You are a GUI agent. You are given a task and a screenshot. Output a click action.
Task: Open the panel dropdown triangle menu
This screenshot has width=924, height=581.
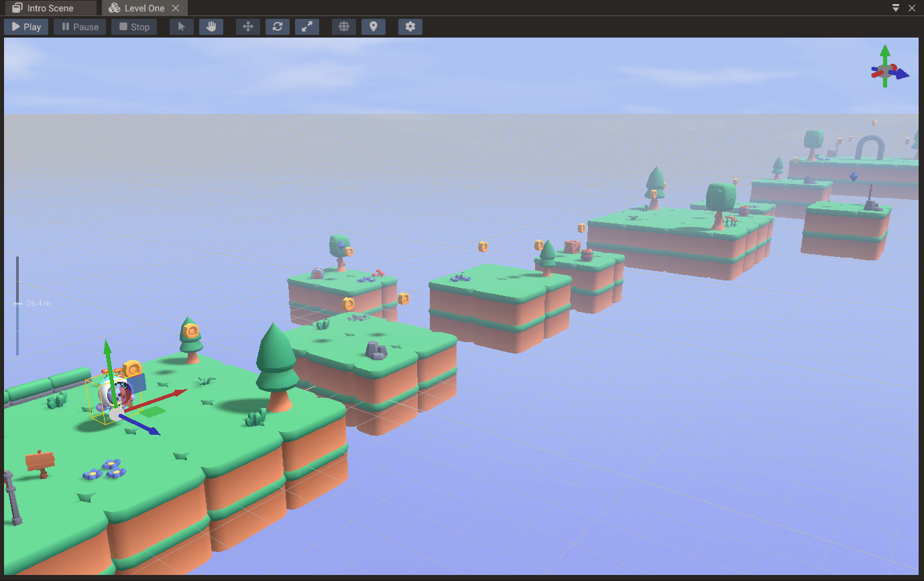896,8
